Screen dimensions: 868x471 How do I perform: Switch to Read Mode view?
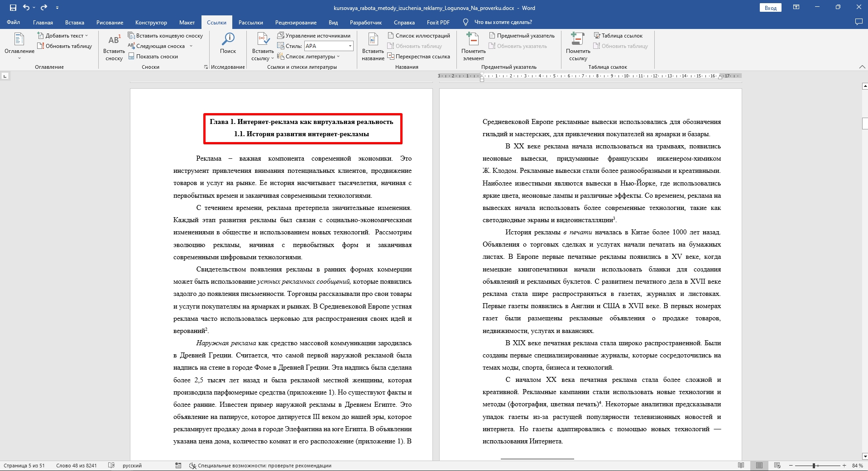(x=741, y=466)
